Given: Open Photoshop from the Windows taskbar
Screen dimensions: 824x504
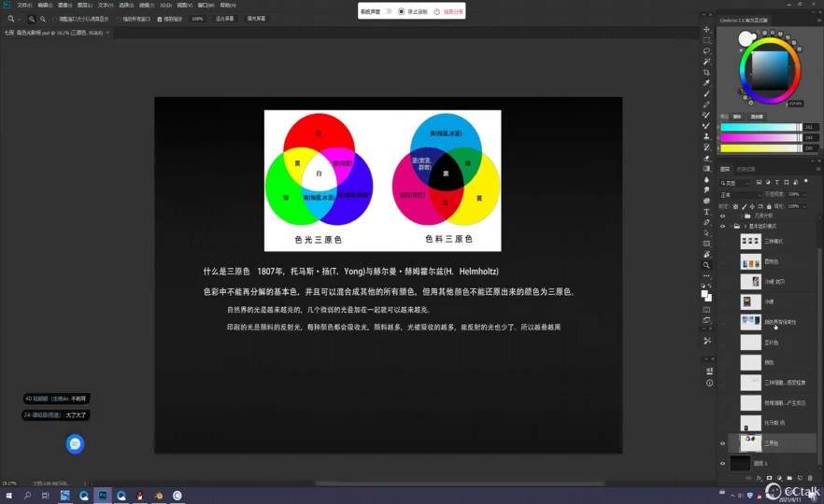Looking at the screenshot, I should 103,495.
